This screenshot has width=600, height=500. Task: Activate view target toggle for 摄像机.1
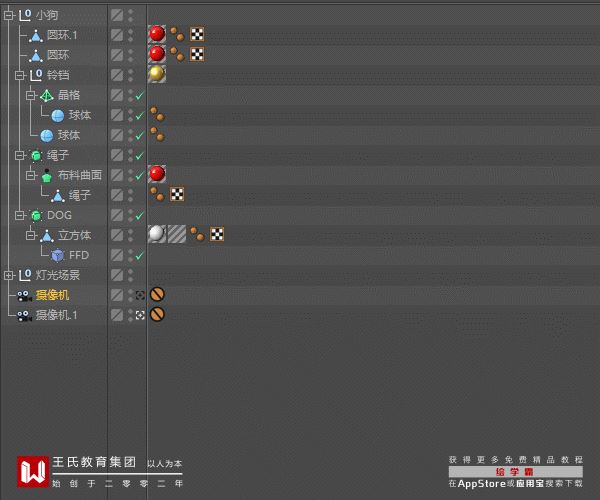pos(140,315)
